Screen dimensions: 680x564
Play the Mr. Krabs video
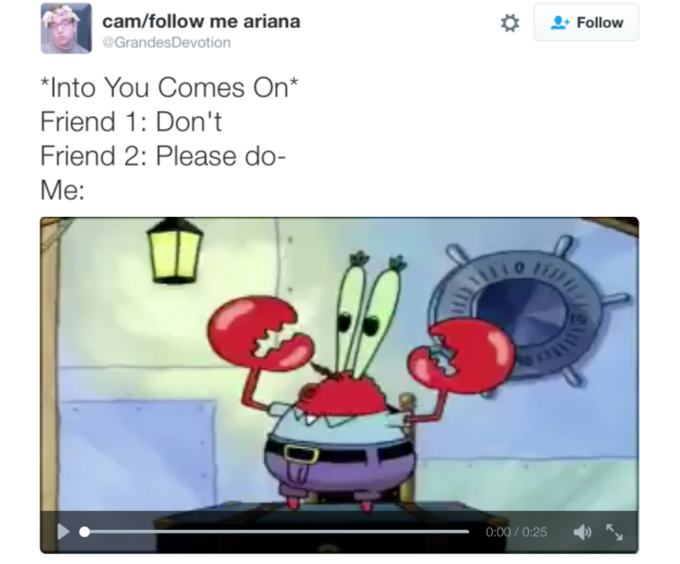coord(63,531)
